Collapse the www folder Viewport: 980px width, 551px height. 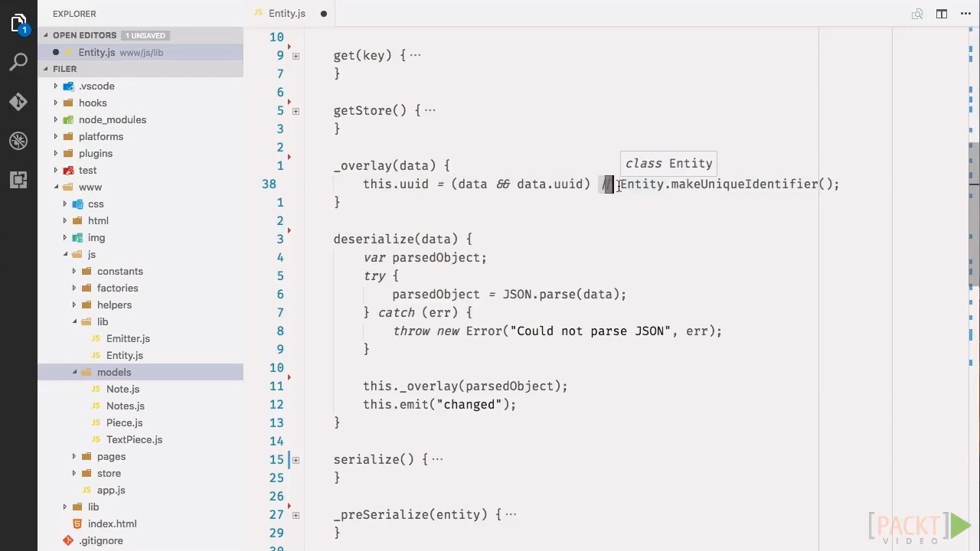90,187
